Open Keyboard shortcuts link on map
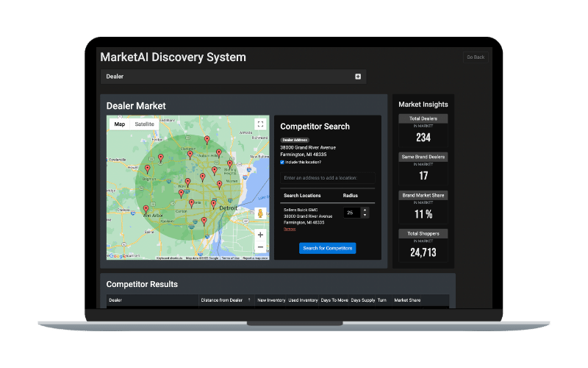This screenshot has width=588, height=368. point(169,258)
